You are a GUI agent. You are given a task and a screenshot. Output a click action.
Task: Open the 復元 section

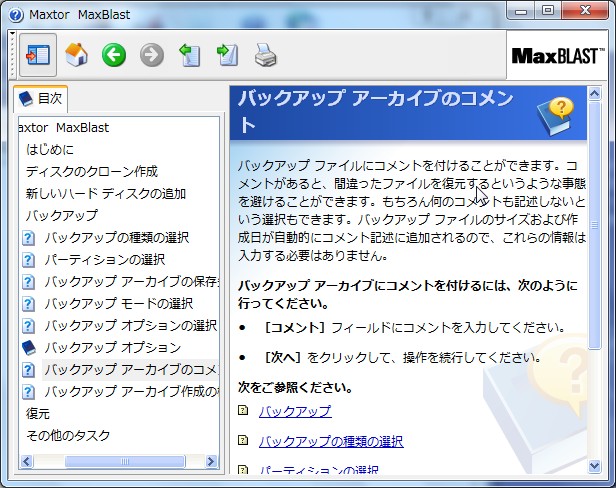coord(38,413)
